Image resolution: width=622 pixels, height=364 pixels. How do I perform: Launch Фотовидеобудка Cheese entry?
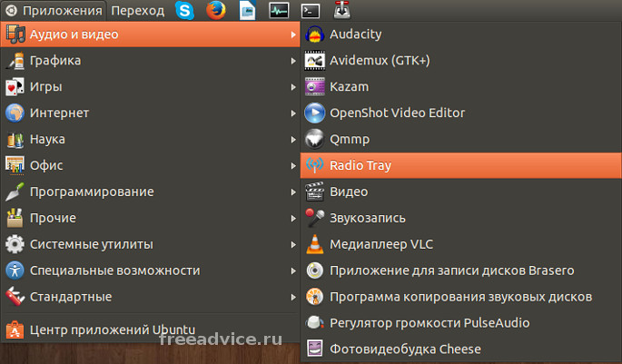(x=461, y=349)
